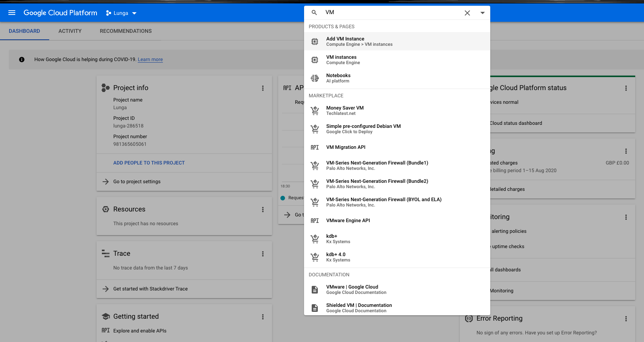Click the search magnifier icon
The width and height of the screenshot is (644, 342).
(x=314, y=13)
